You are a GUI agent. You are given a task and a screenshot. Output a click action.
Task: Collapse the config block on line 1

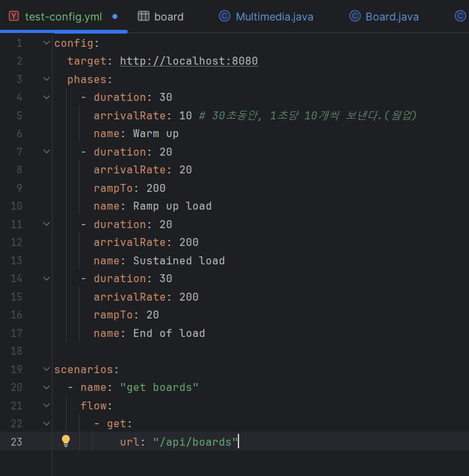coord(46,43)
